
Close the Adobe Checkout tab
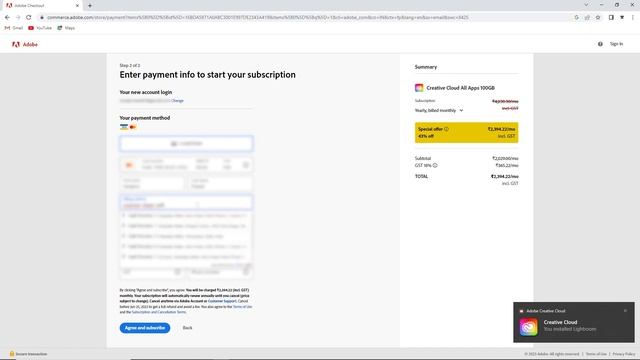77,6
